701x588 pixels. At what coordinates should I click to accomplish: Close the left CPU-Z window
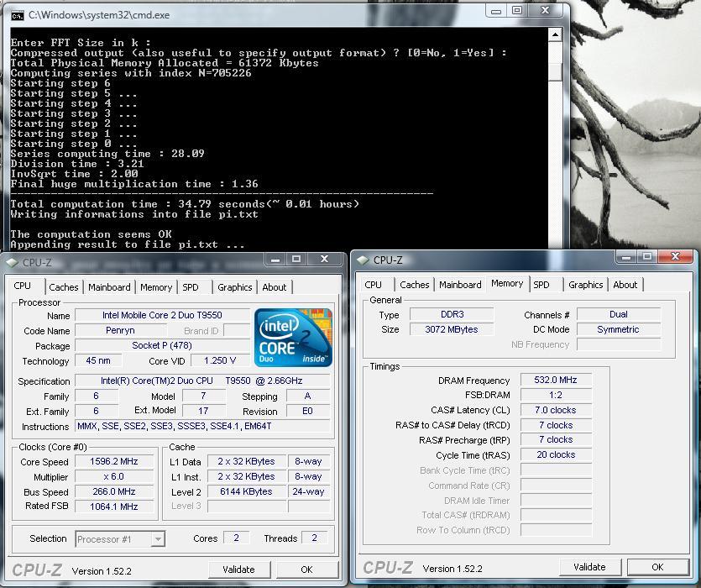[325, 260]
